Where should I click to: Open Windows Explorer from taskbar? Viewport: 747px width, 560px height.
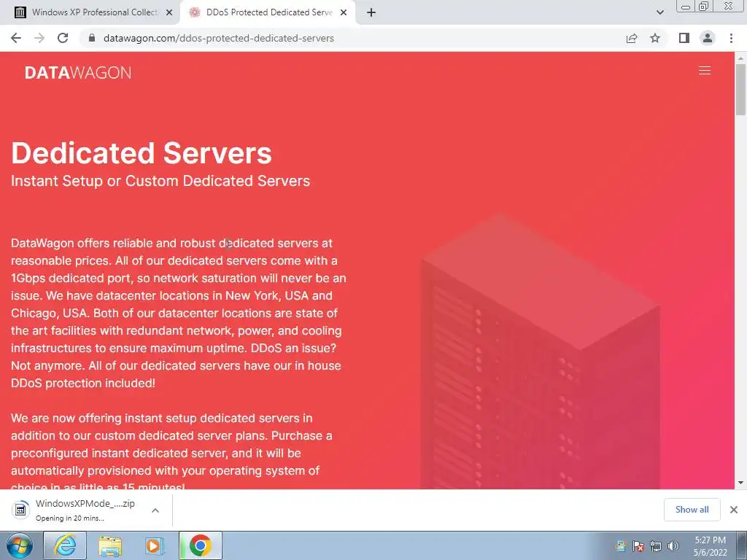[x=110, y=545]
